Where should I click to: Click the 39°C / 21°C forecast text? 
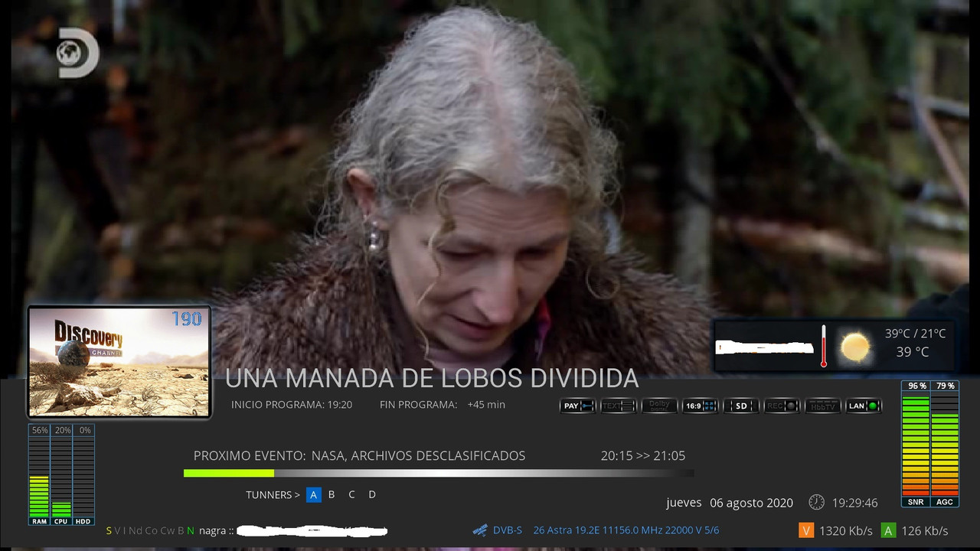916,333
